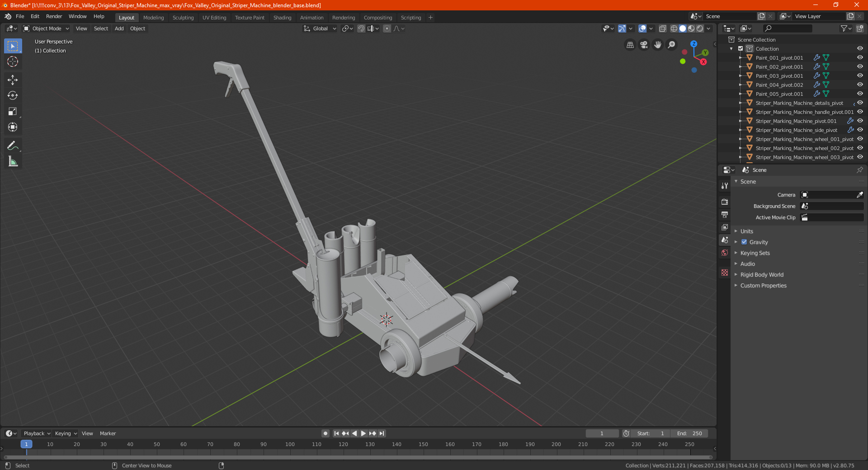Toggle X-Ray view
This screenshot has width=868, height=470.
(x=662, y=28)
